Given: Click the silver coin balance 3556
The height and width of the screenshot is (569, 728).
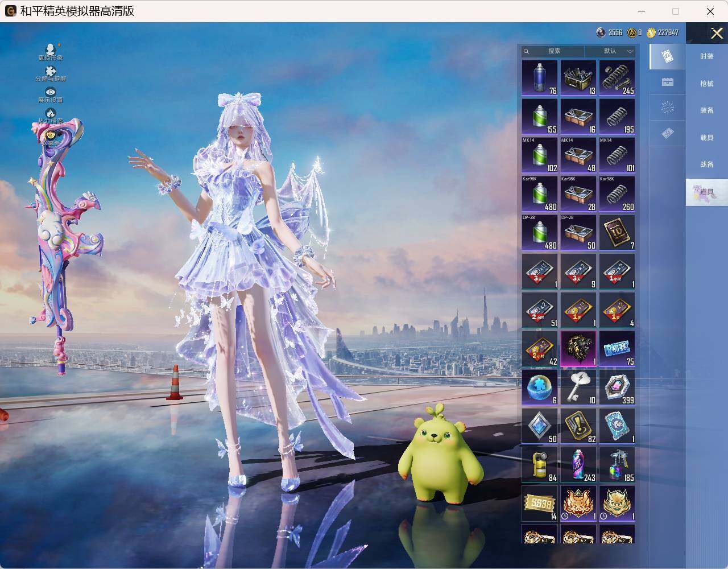Looking at the screenshot, I should pyautogui.click(x=609, y=33).
